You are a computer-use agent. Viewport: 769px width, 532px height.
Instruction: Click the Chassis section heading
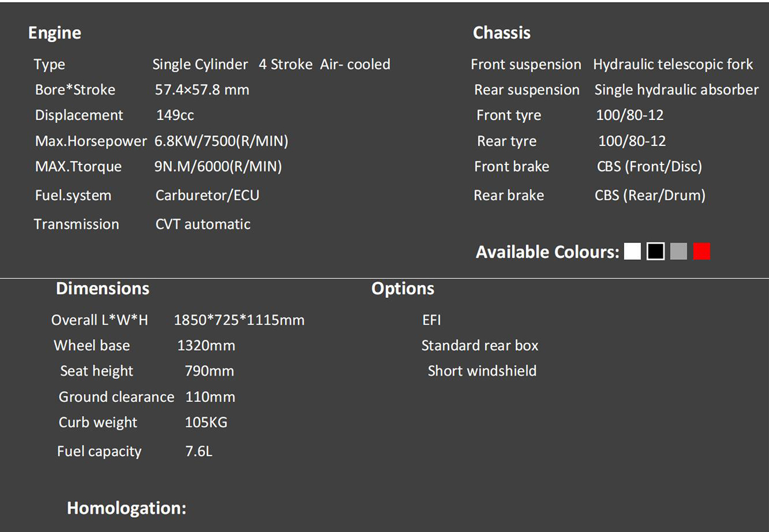click(x=501, y=33)
